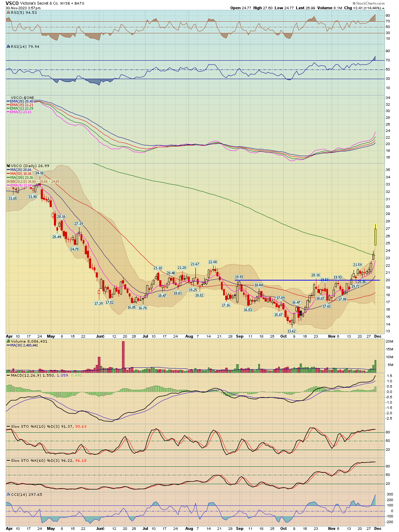Viewport: 399px width, 532px height.
Task: Click the RSI(5) area-chart legend icon
Action: click(x=9, y=12)
